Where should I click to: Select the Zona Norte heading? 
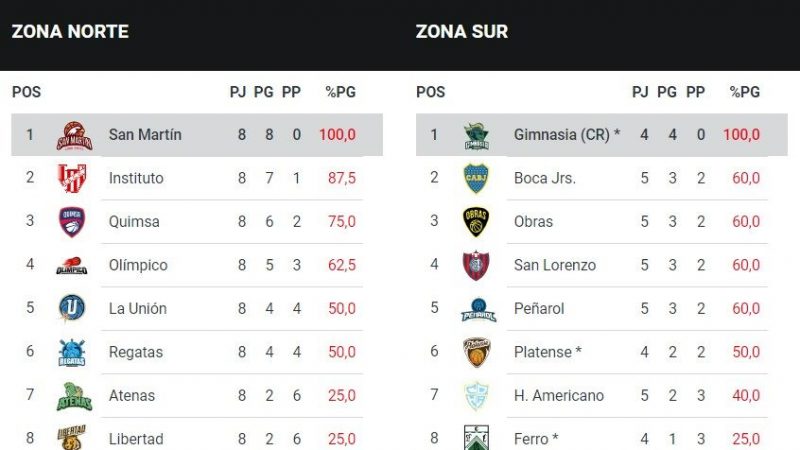tap(70, 31)
